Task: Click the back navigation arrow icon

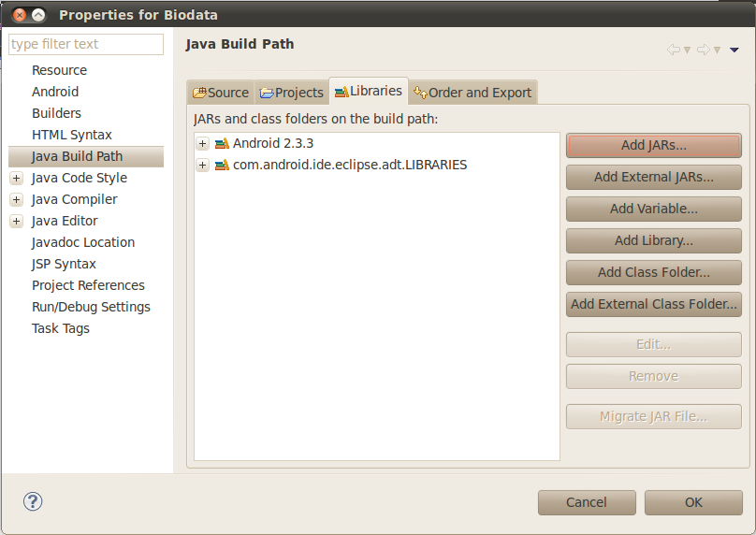Action: coord(673,50)
